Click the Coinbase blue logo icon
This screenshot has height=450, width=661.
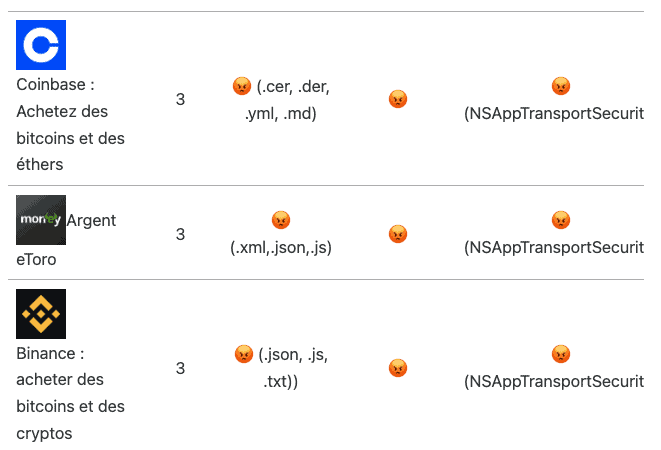[41, 45]
